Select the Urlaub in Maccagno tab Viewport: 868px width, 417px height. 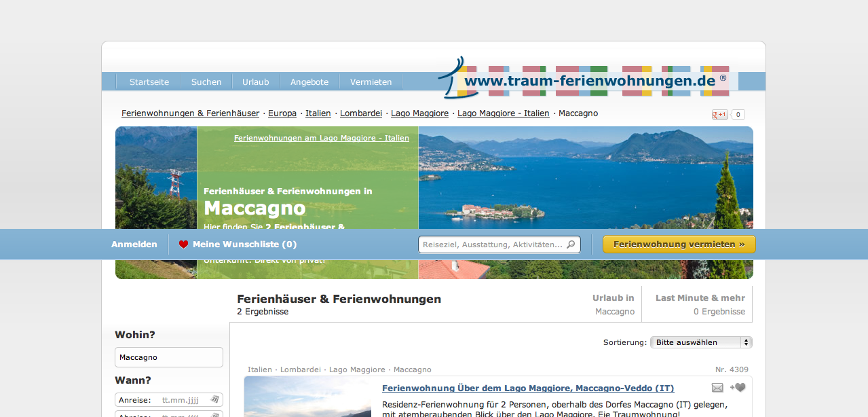click(x=614, y=304)
